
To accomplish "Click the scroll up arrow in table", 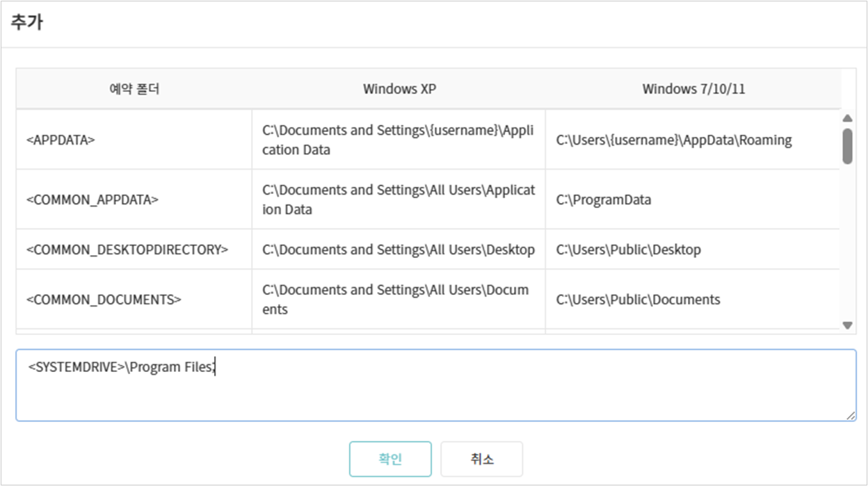I will (847, 118).
